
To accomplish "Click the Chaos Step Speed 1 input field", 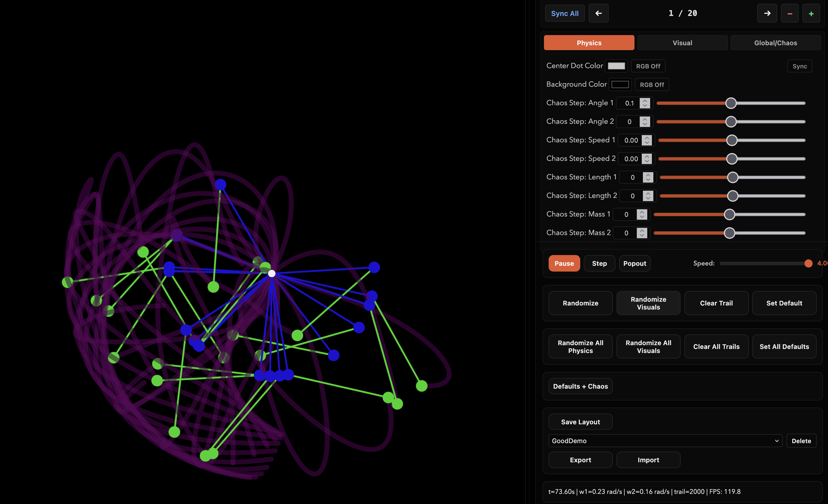I will coord(631,140).
